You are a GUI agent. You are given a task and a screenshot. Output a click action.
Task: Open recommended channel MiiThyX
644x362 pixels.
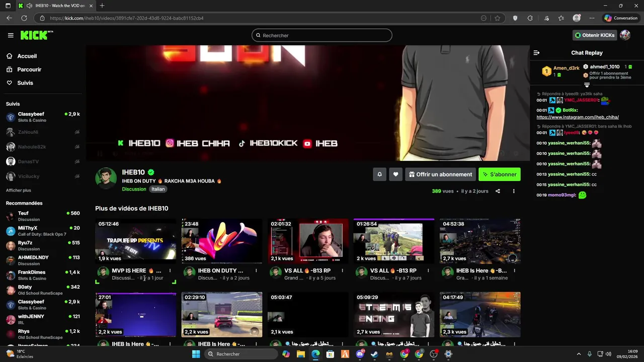[43, 231]
